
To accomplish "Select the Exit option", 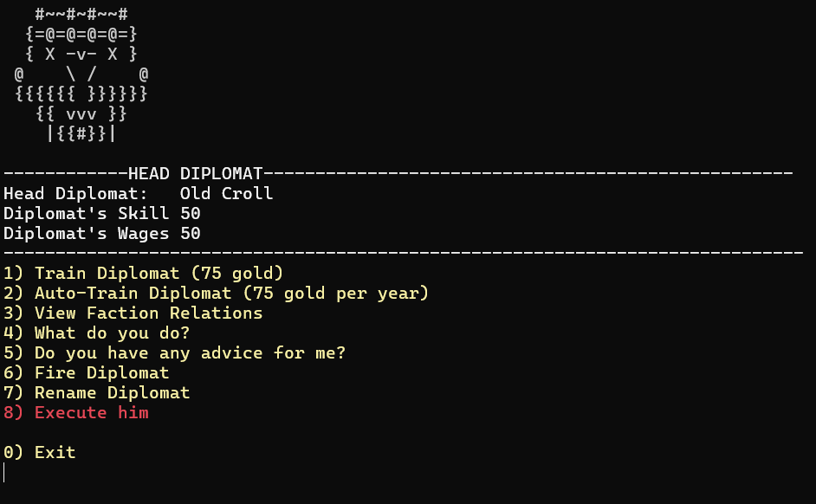I will [x=40, y=453].
